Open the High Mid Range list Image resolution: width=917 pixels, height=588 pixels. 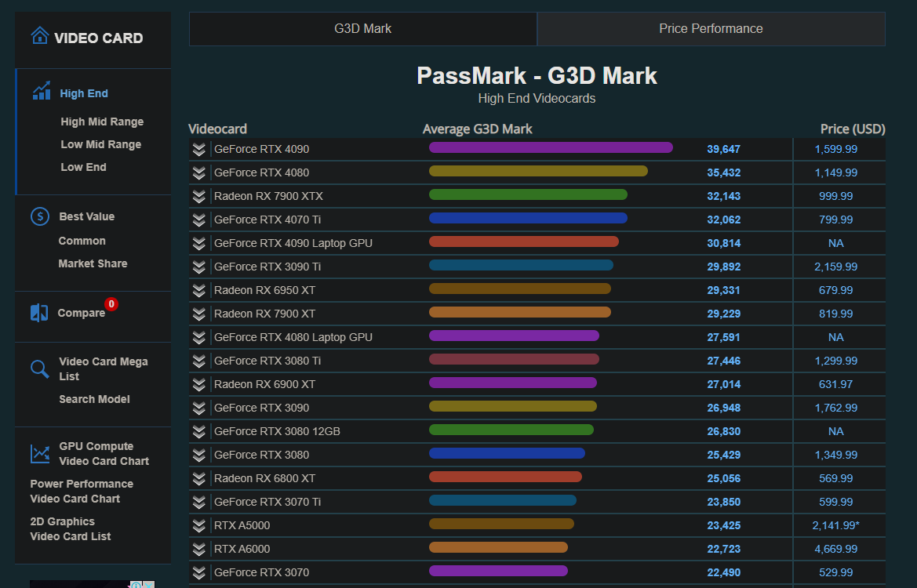pyautogui.click(x=102, y=122)
